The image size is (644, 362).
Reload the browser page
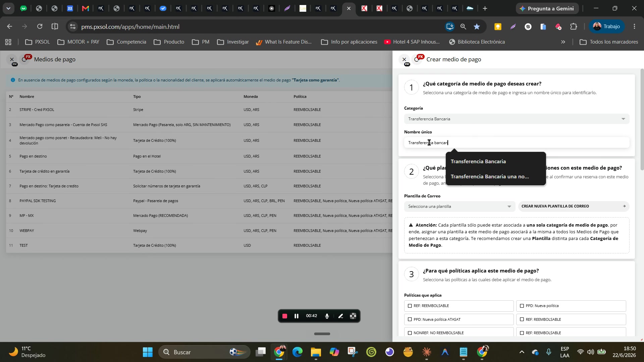pos(40,26)
